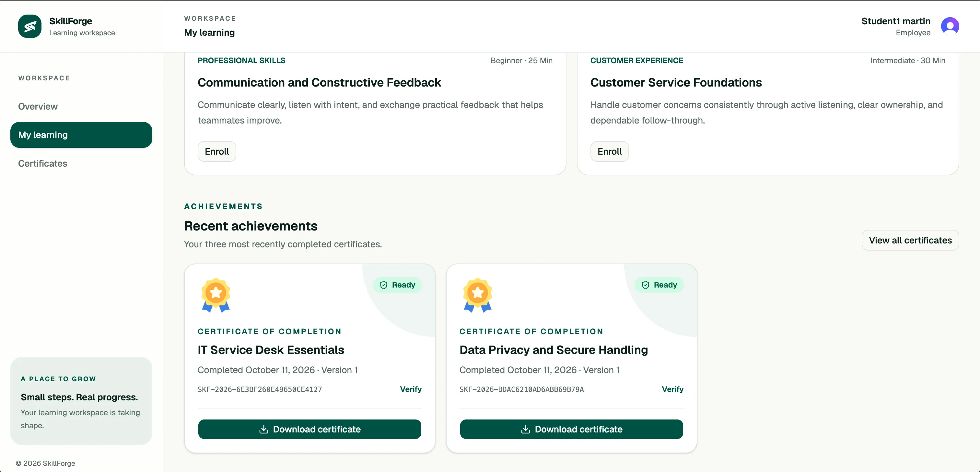Click the Communication and Constructive Feedback title

(319, 82)
